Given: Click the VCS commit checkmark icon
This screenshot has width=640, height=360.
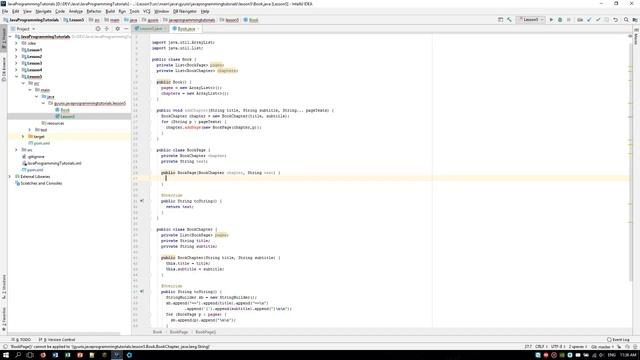Looking at the screenshot, I should pyautogui.click(x=598, y=20).
